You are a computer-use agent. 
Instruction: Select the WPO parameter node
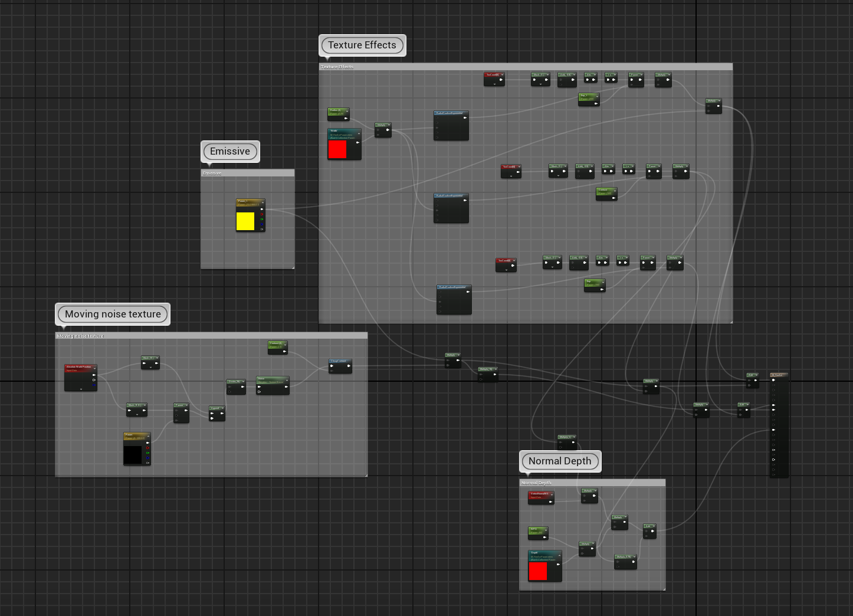click(537, 533)
